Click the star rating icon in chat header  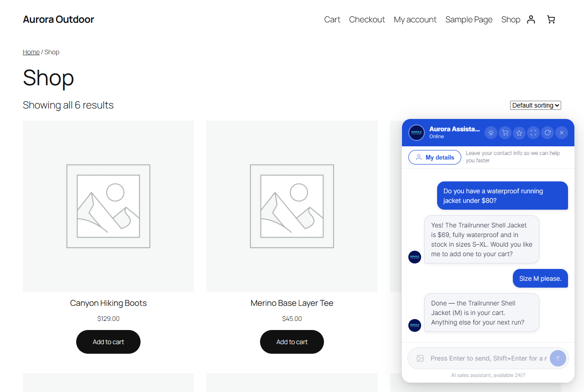[x=519, y=133]
